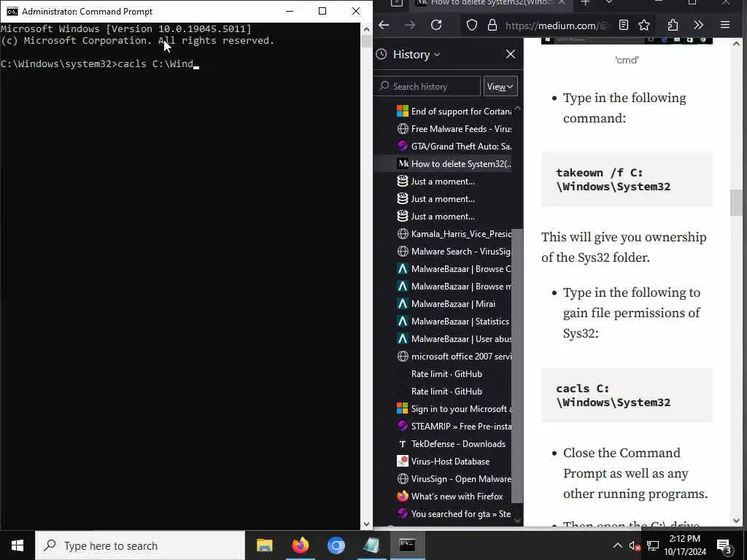Open history entry 'GTA/Grand Theft Auto: Sa.'
Viewport: 747px width, 560px height.
(454, 147)
